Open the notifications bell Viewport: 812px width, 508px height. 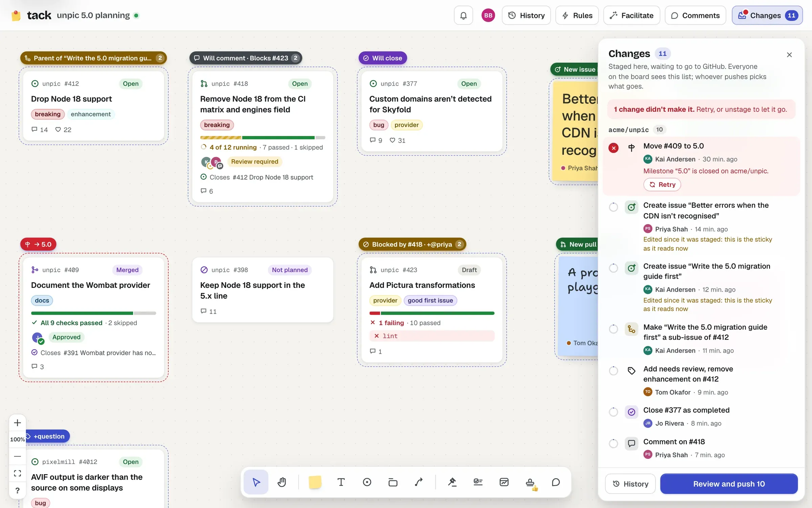(463, 15)
